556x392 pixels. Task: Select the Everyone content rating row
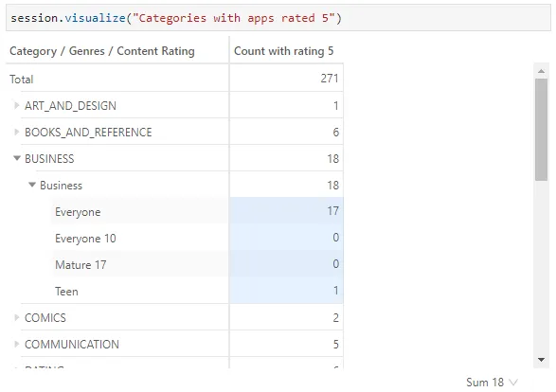click(x=198, y=211)
